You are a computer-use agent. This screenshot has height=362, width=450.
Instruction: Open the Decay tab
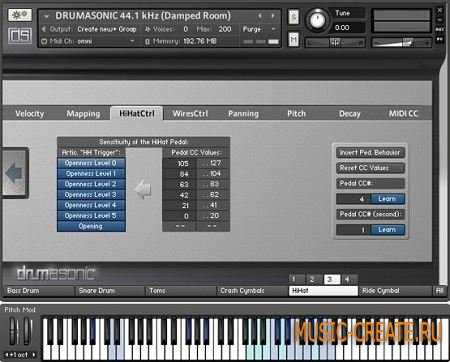click(350, 114)
